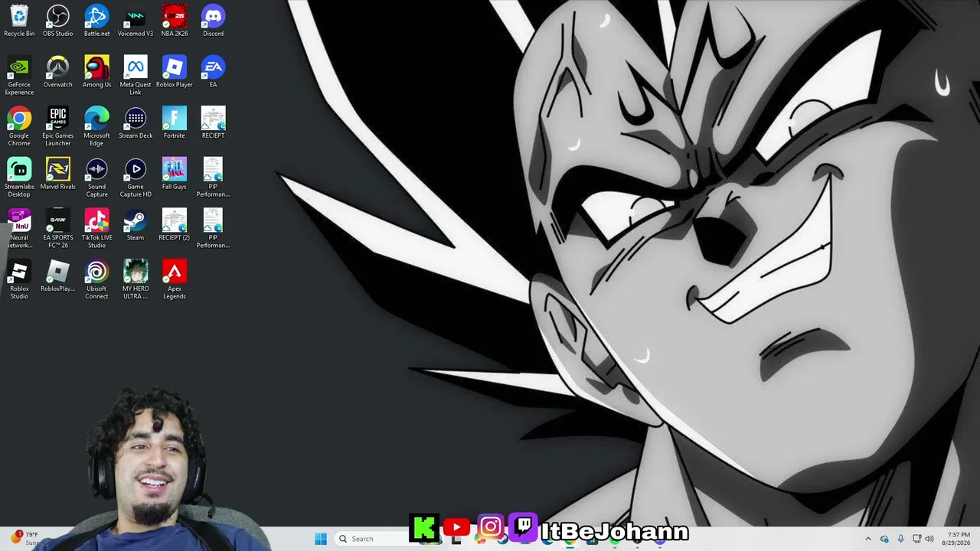The width and height of the screenshot is (980, 551).
Task: Launch Epic Games Launcher icon
Action: click(58, 126)
